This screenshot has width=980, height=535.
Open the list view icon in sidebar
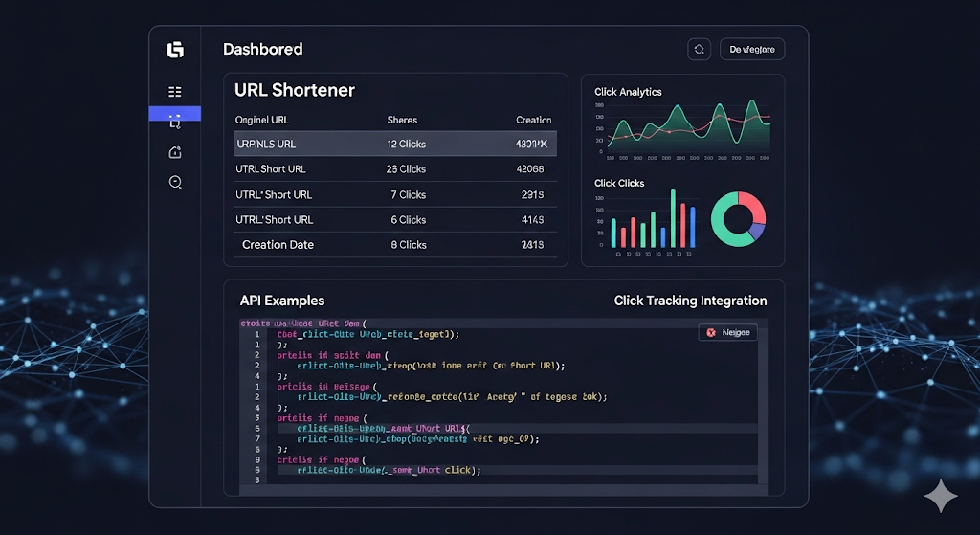[175, 92]
